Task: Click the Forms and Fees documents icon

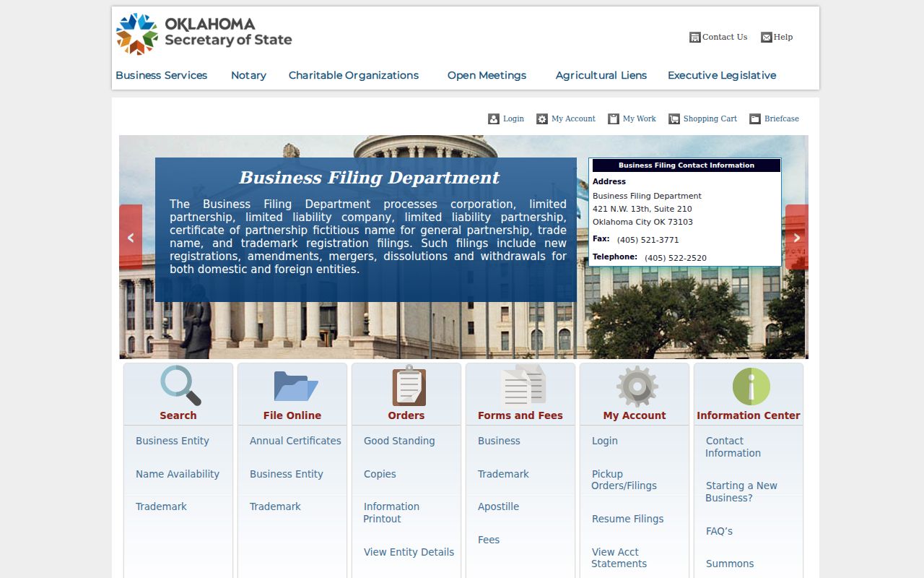Action: [x=523, y=385]
